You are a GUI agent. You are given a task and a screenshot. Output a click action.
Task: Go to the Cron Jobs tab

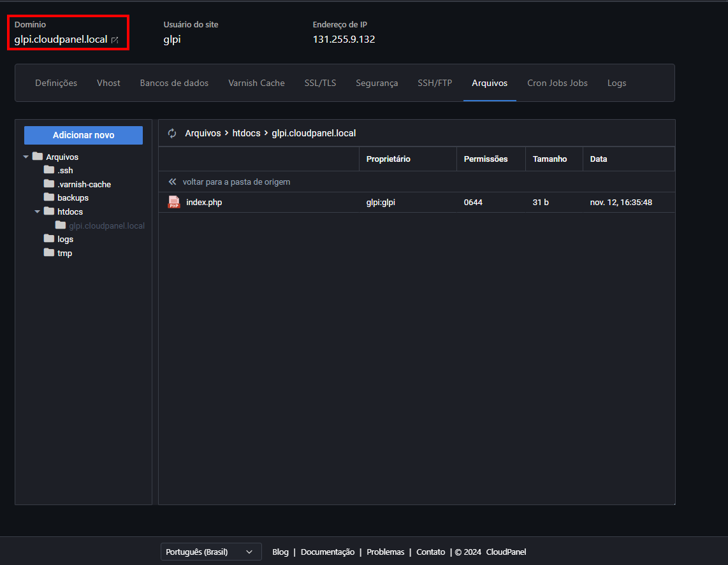557,83
